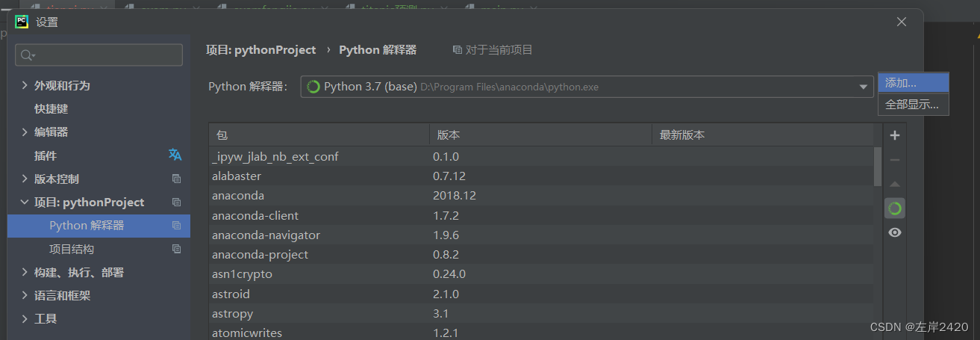Click the 版本 column header
Screen dimensions: 980x340
(540, 135)
